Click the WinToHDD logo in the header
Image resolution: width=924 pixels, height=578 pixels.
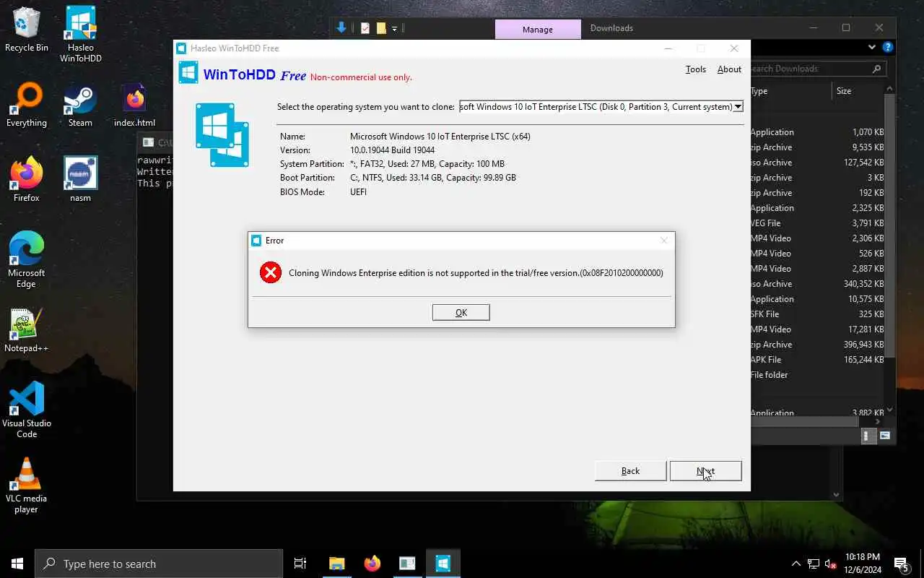point(188,72)
